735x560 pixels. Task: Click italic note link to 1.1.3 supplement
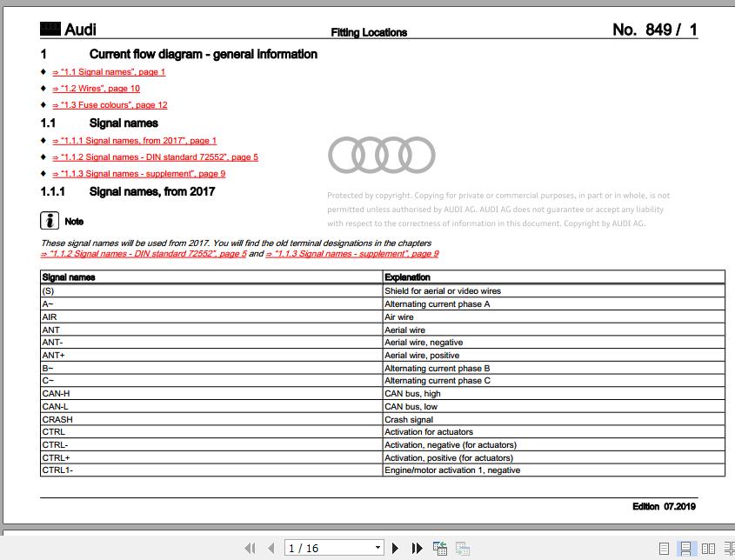tap(352, 254)
